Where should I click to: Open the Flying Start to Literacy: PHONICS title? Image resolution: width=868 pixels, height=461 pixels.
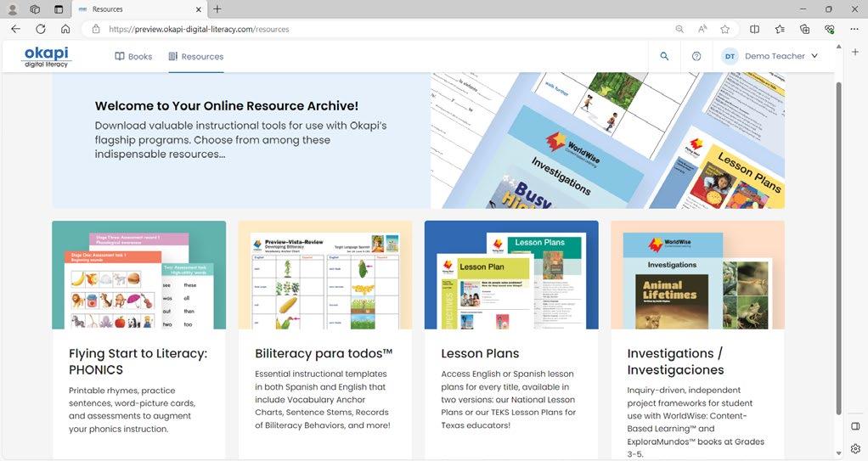point(138,362)
